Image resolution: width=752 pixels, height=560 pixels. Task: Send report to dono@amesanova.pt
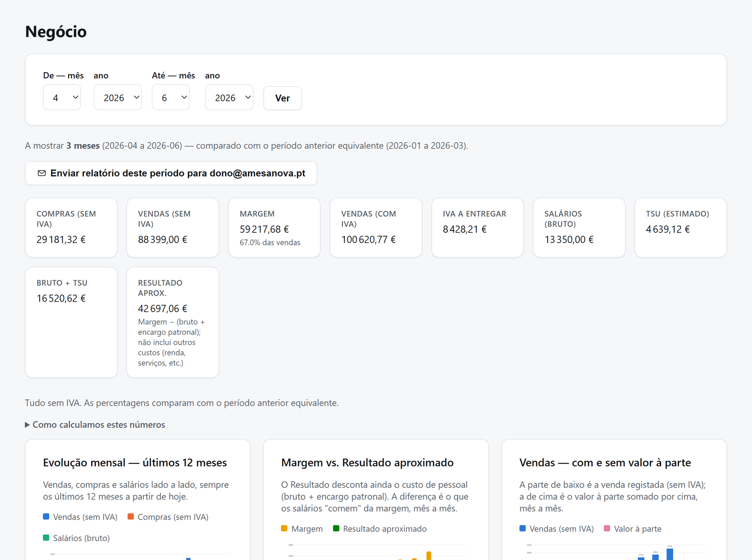tap(171, 173)
